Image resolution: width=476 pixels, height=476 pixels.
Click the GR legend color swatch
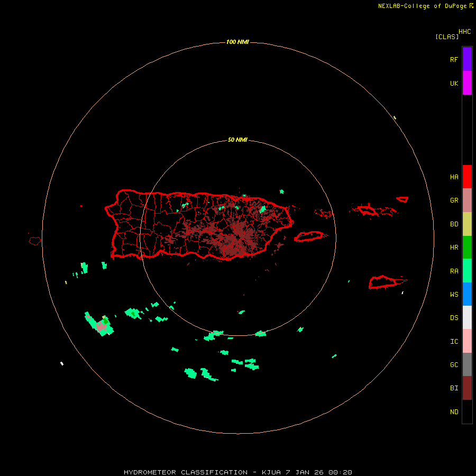467,200
